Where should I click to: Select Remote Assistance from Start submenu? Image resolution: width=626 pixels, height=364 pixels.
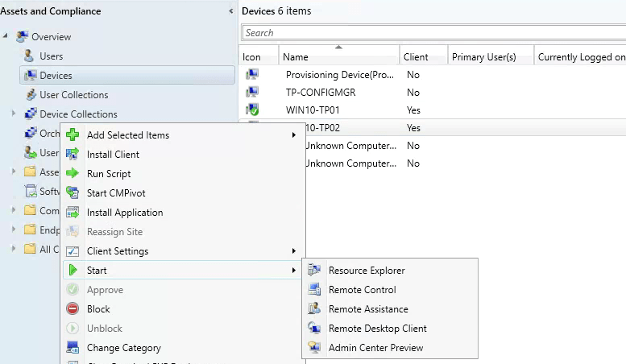pos(368,309)
